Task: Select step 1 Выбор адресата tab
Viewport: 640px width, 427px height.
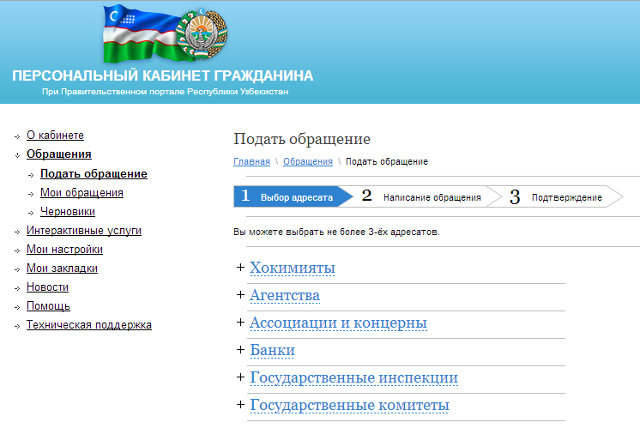Action: point(290,197)
